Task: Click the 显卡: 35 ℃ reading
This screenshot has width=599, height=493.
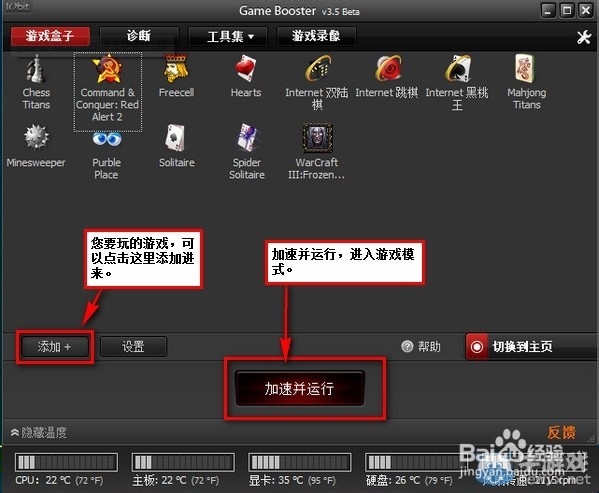Action: pyautogui.click(x=292, y=480)
